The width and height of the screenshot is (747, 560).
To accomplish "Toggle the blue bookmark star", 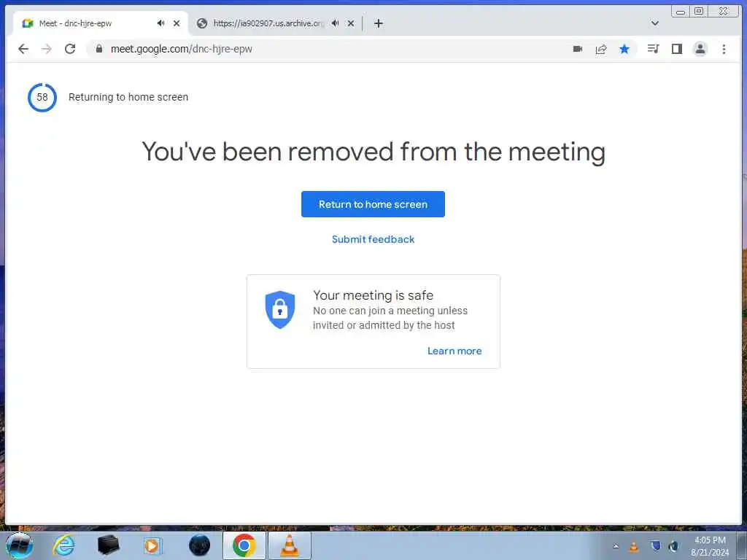I will [624, 49].
